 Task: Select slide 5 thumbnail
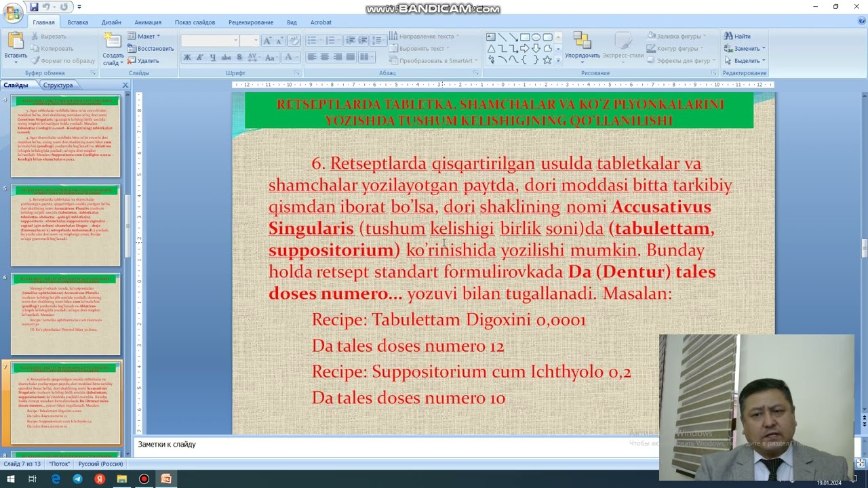click(65, 226)
